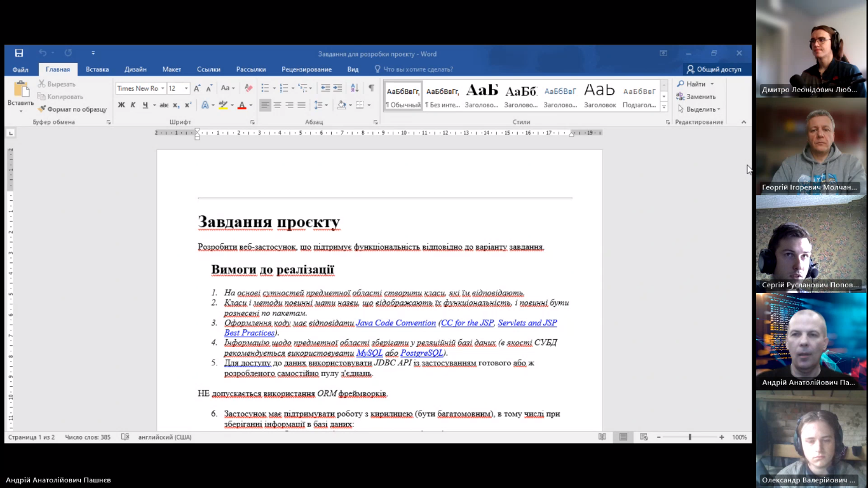Increase indent using the ribbon icon
The width and height of the screenshot is (868, 488).
click(x=337, y=88)
